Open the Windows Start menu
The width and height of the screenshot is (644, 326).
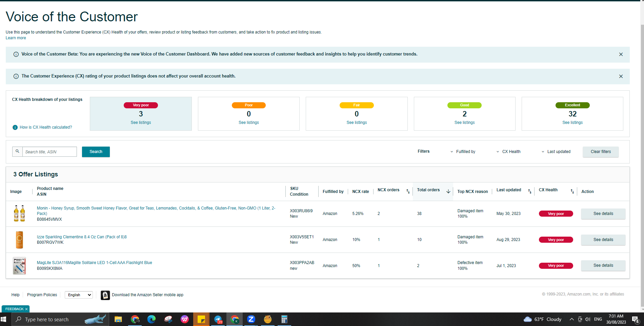coord(4,319)
